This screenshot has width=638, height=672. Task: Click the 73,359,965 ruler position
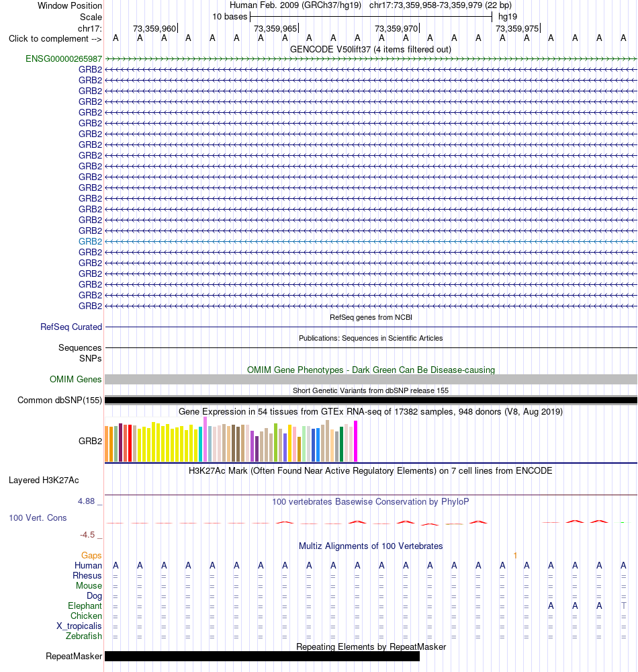[275, 28]
